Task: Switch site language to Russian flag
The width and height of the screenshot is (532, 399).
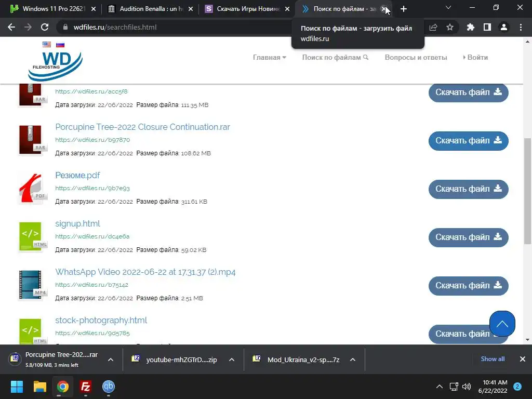Action: pyautogui.click(x=60, y=45)
